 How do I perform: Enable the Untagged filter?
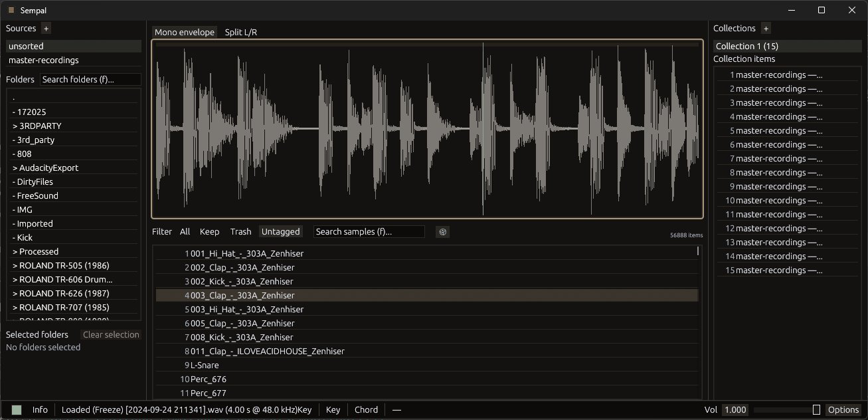pyautogui.click(x=280, y=231)
